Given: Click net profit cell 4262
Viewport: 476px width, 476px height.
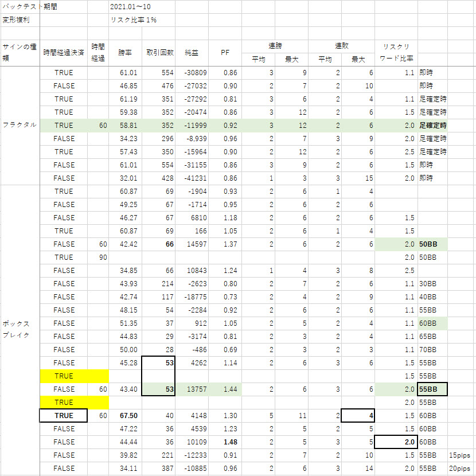Looking at the screenshot, I should pos(192,363).
